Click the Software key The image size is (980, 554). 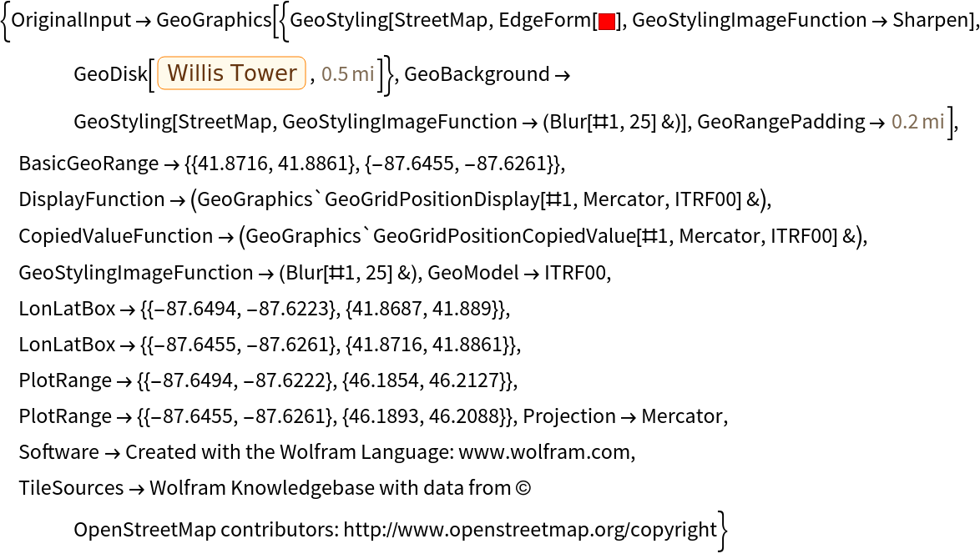[x=58, y=452]
